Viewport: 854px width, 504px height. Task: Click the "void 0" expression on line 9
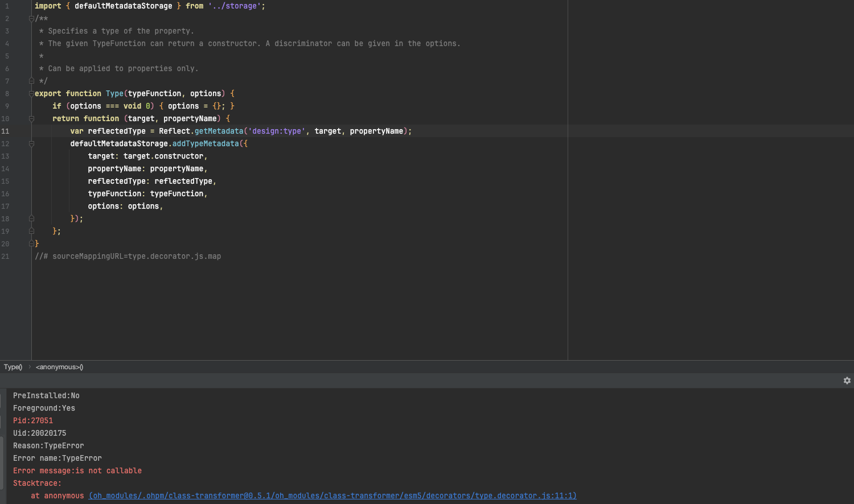(137, 106)
